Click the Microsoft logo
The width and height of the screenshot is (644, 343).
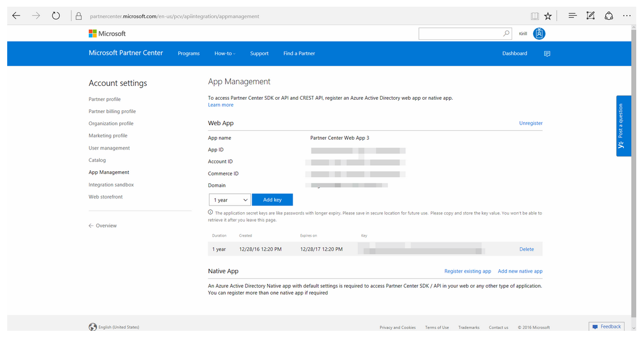[107, 34]
